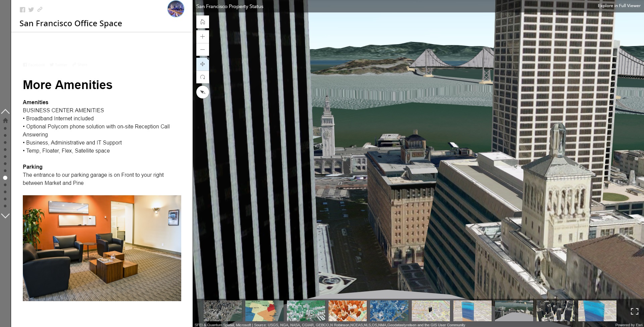644x327 pixels.
Task: Zoom out of the 3D scene
Action: coord(202,49)
